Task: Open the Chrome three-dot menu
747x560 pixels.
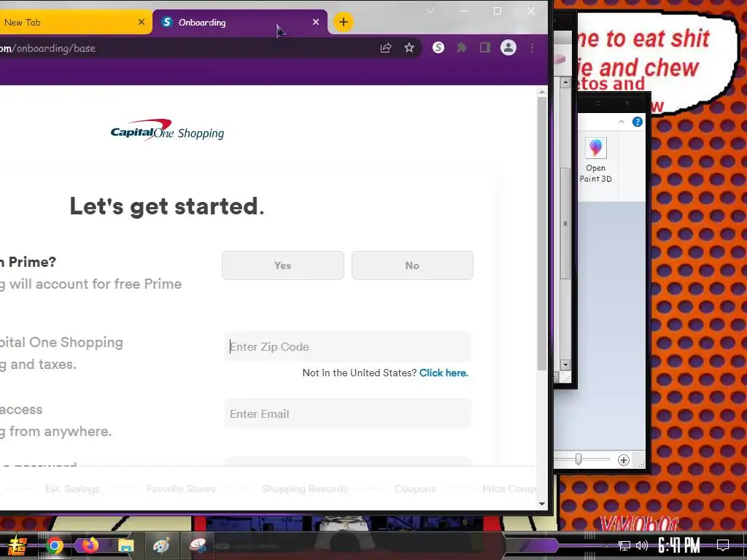Action: (532, 47)
